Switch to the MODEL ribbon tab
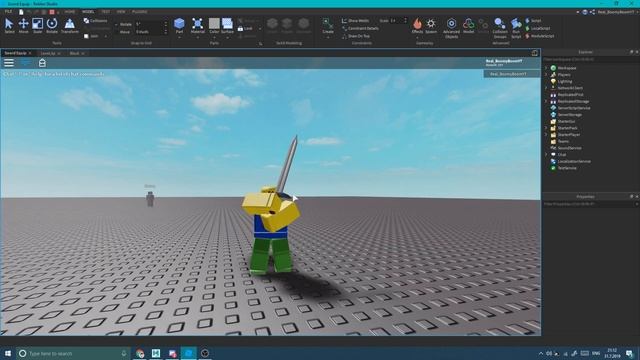640x360 pixels. coord(88,12)
